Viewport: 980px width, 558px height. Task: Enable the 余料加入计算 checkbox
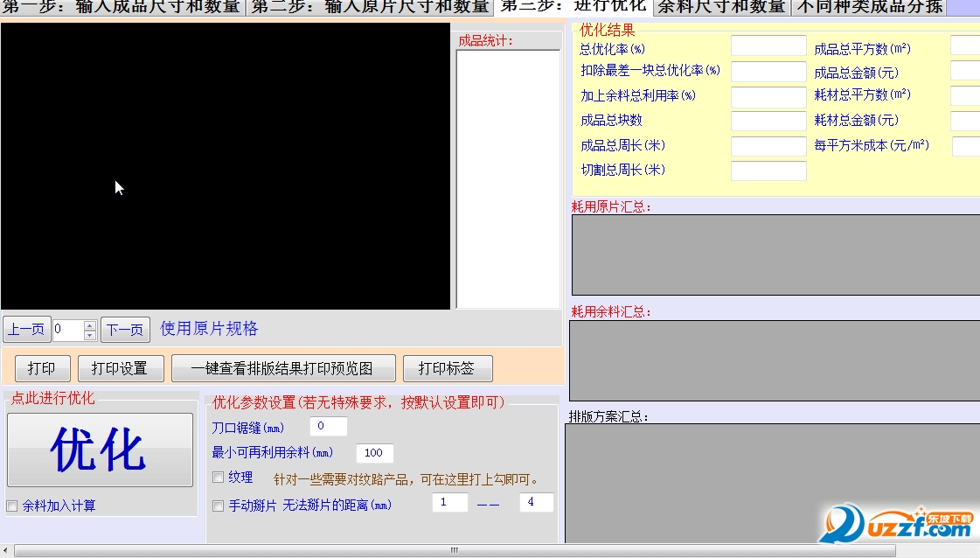tap(12, 506)
